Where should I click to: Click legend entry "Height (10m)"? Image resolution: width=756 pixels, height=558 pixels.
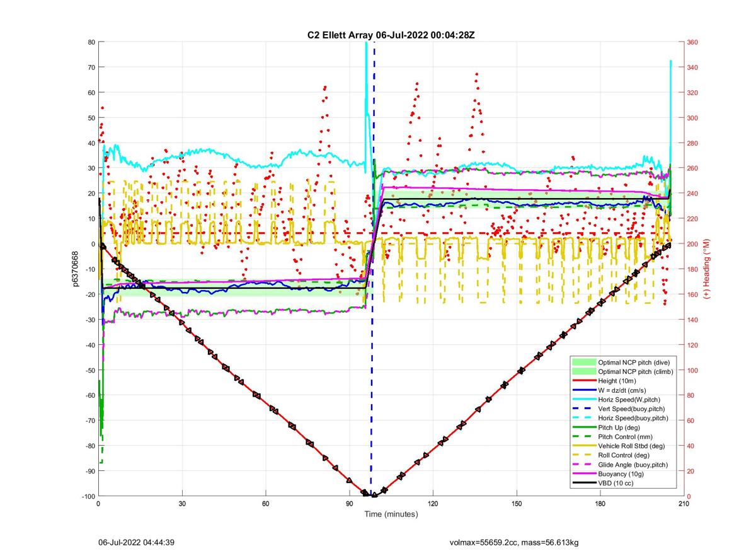(x=618, y=381)
